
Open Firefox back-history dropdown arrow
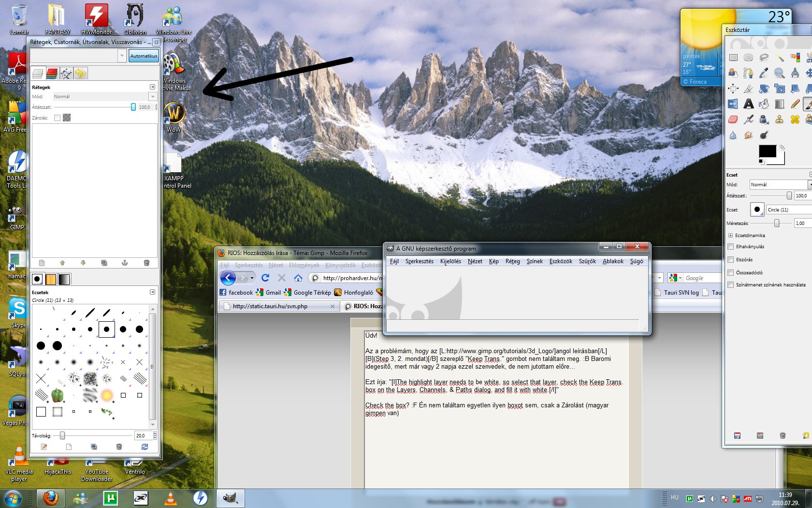tap(252, 278)
